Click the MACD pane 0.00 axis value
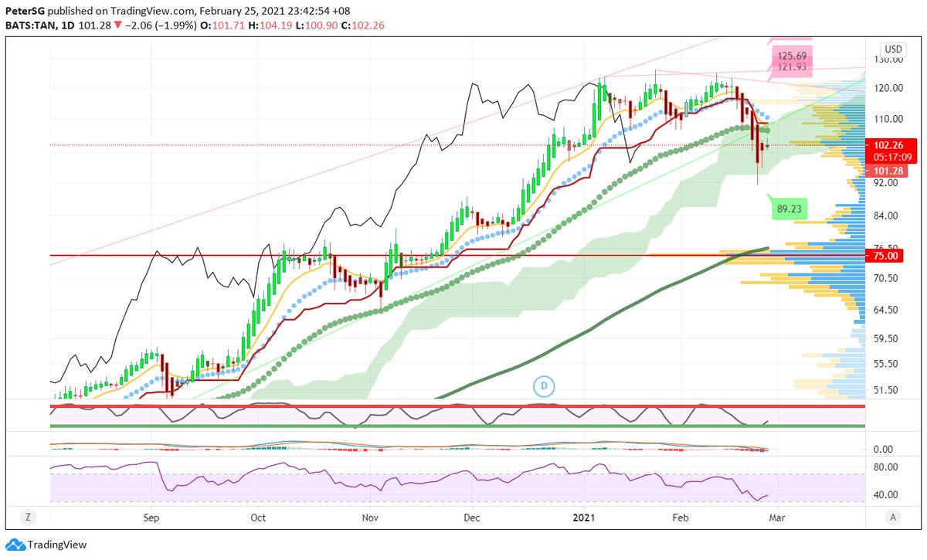This screenshot has width=927, height=560. point(885,450)
